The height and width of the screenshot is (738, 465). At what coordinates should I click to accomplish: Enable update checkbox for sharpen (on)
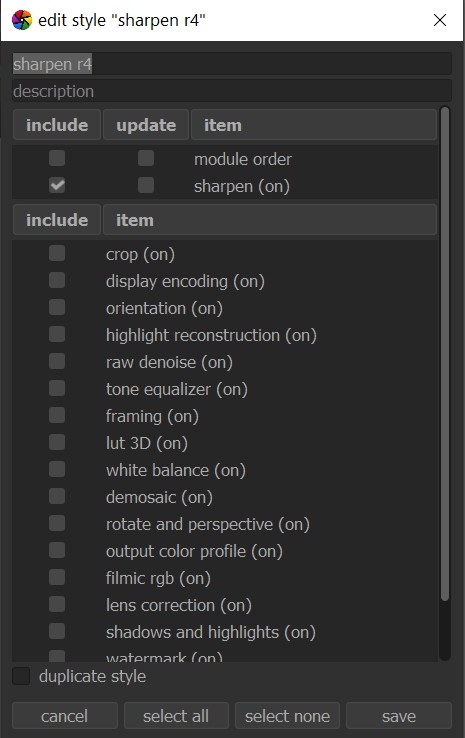coord(146,185)
